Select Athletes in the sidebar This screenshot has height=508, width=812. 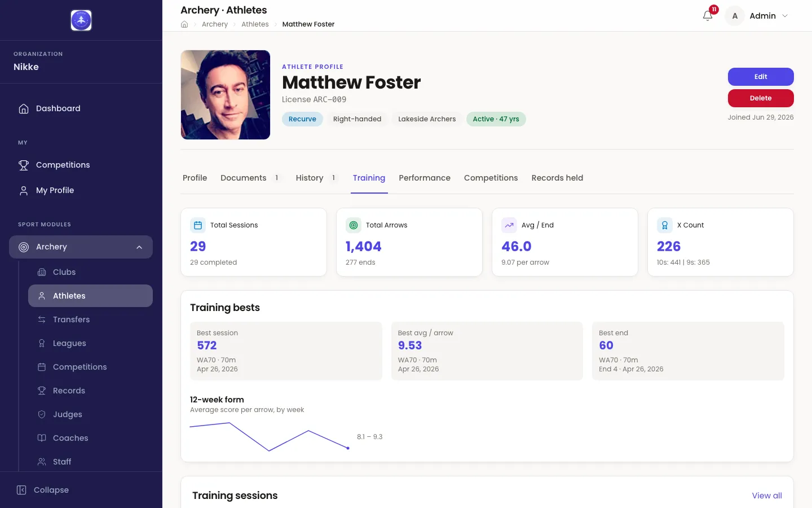click(x=90, y=296)
